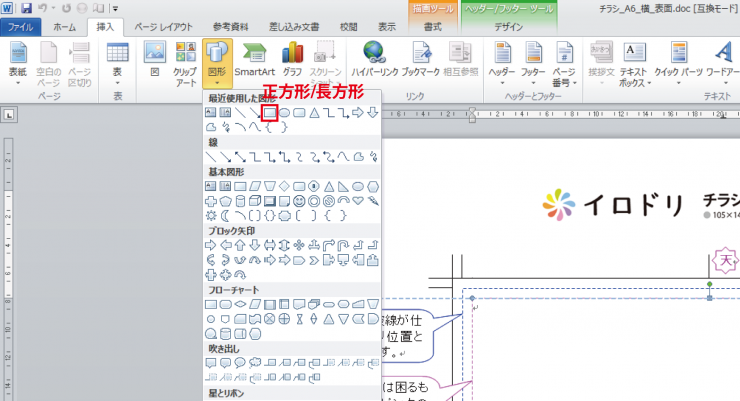This screenshot has width=740, height=401.
Task: Select the left block arrow shape
Action: [226, 245]
